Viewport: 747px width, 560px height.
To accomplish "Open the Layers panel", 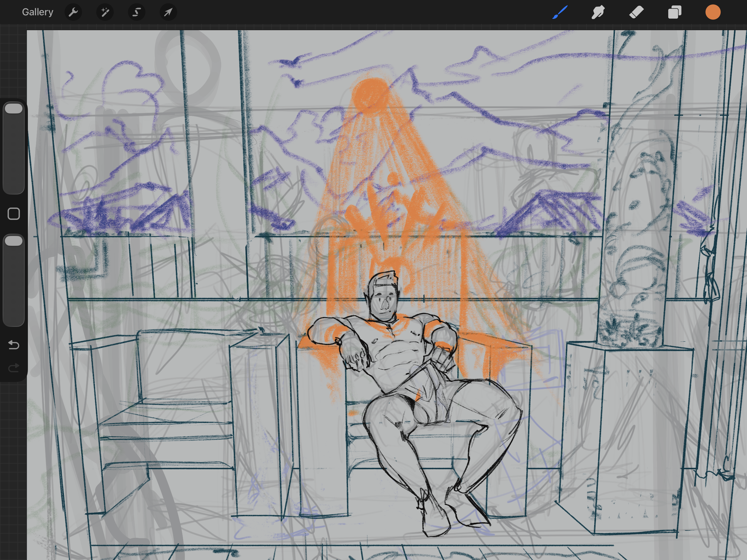I will (x=675, y=12).
